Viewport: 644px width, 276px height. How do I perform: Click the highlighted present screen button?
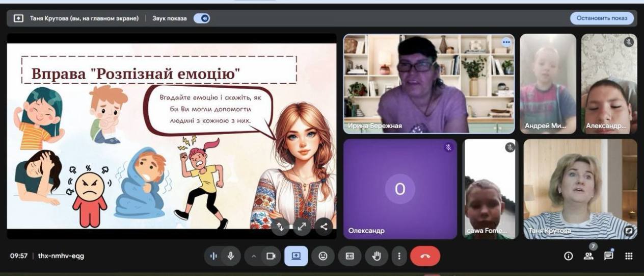coord(296,256)
